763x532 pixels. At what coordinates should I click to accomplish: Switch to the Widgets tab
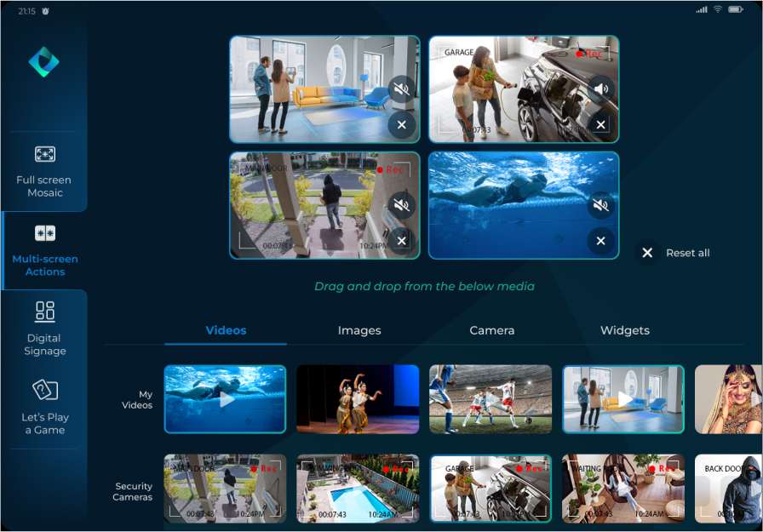pos(625,330)
